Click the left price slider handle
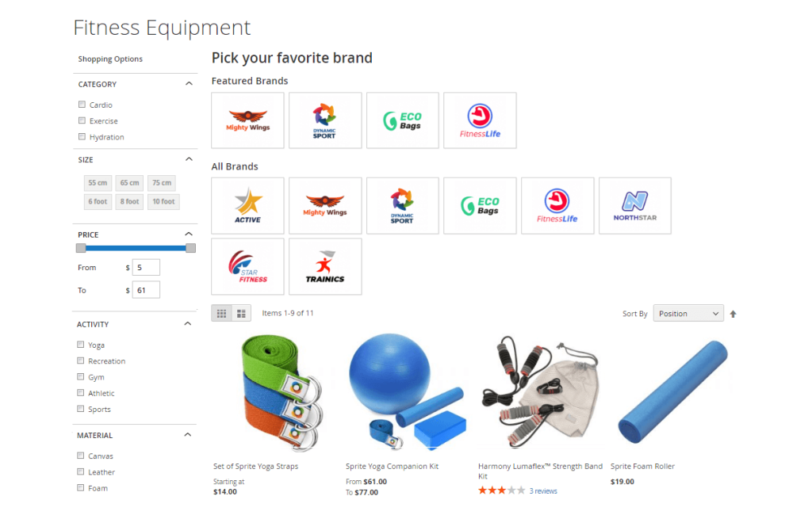The image size is (812, 515). pos(81,248)
